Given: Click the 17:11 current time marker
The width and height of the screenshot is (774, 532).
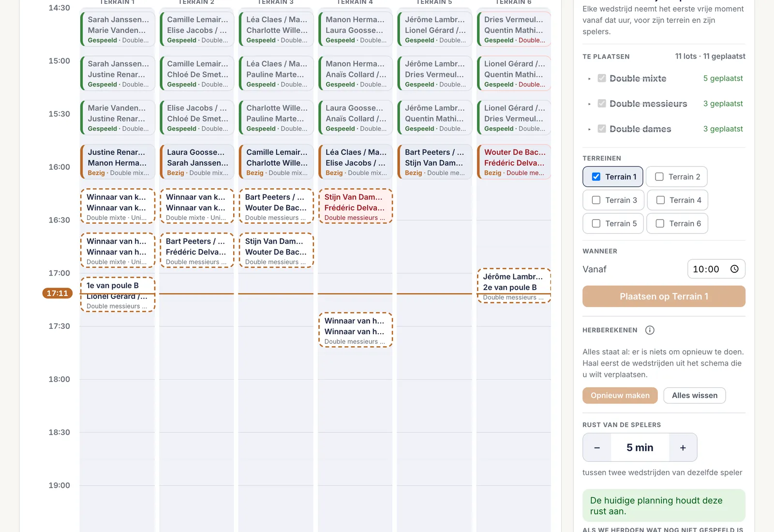Looking at the screenshot, I should coord(57,293).
